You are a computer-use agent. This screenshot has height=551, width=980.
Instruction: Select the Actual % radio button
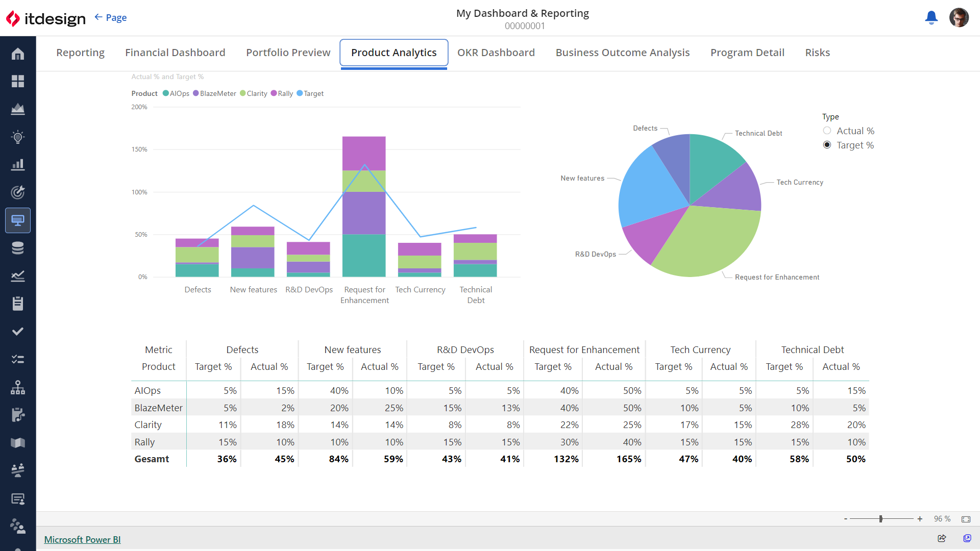pyautogui.click(x=827, y=131)
